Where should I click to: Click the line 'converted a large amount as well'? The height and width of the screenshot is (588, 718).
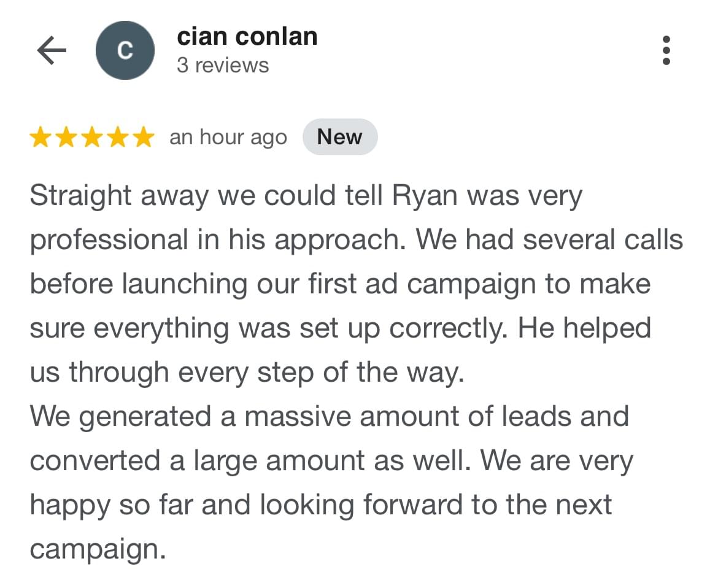point(250,461)
